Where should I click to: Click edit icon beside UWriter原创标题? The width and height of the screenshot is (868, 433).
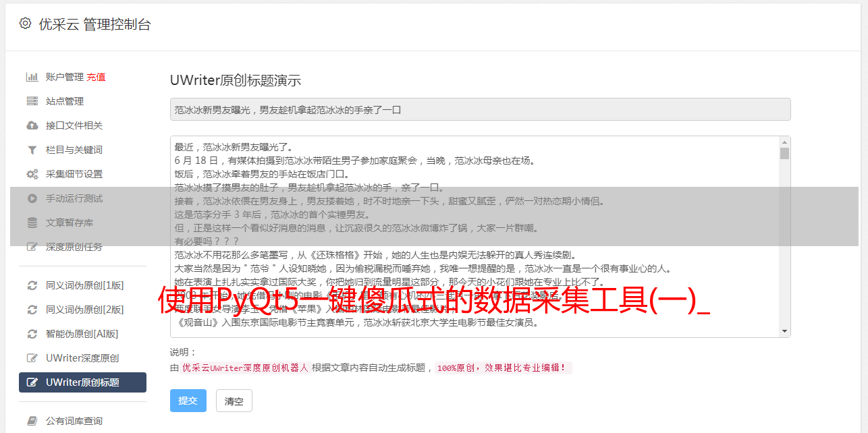(x=32, y=382)
